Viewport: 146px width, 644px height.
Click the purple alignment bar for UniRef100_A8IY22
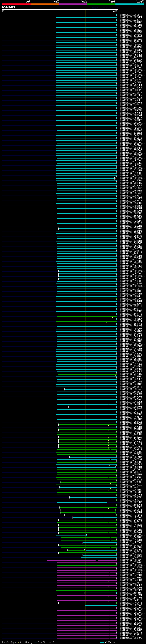[x=82, y=560]
